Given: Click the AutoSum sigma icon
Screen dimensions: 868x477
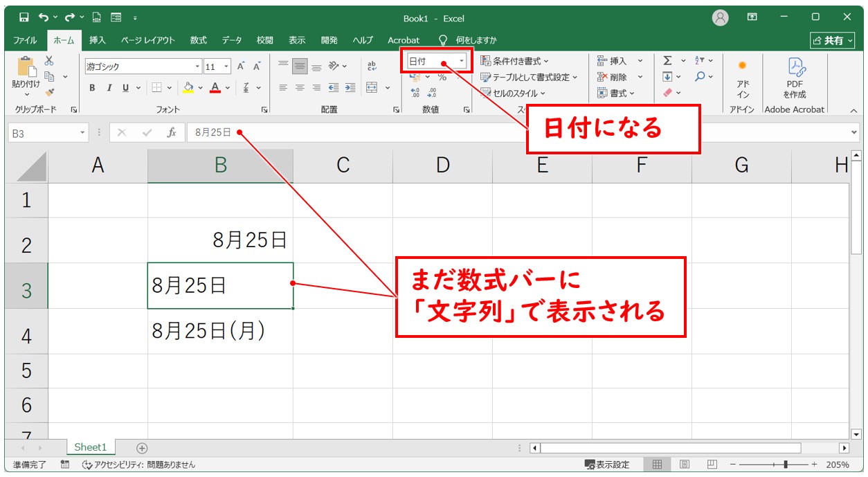Looking at the screenshot, I should coord(667,61).
